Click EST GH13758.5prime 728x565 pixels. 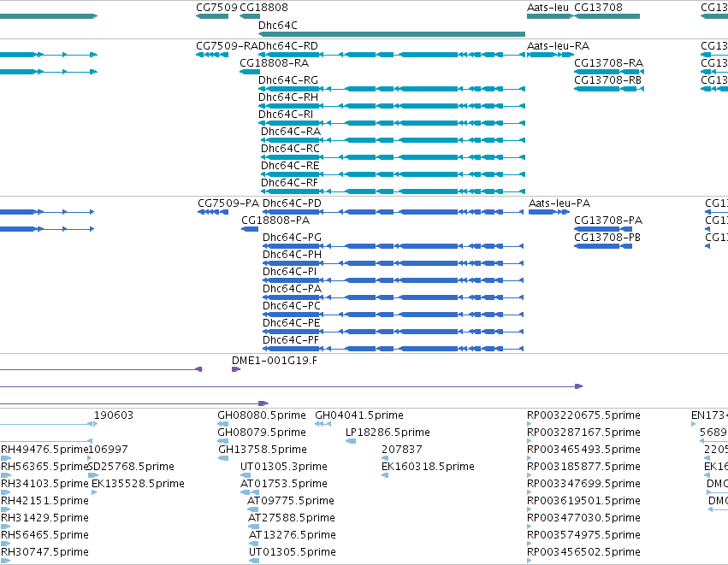(x=263, y=450)
